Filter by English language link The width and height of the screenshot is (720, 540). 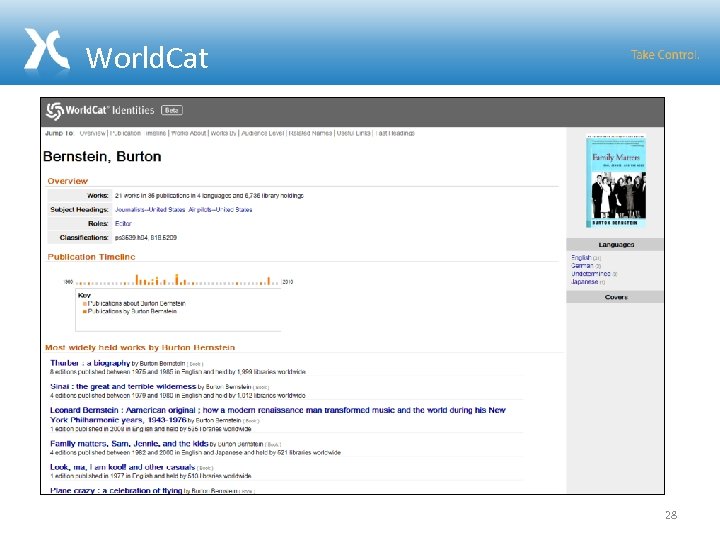point(581,258)
